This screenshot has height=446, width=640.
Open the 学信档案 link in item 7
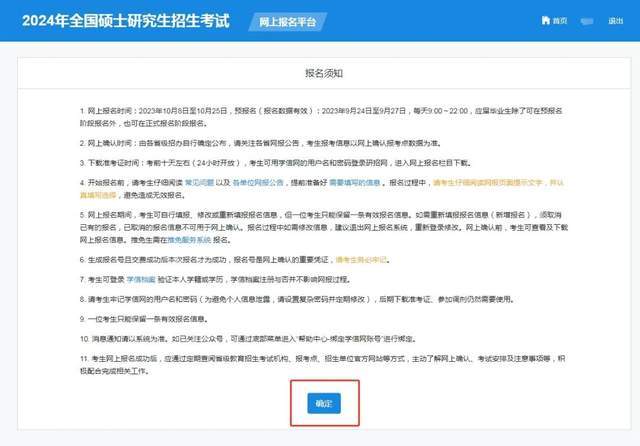[141, 280]
